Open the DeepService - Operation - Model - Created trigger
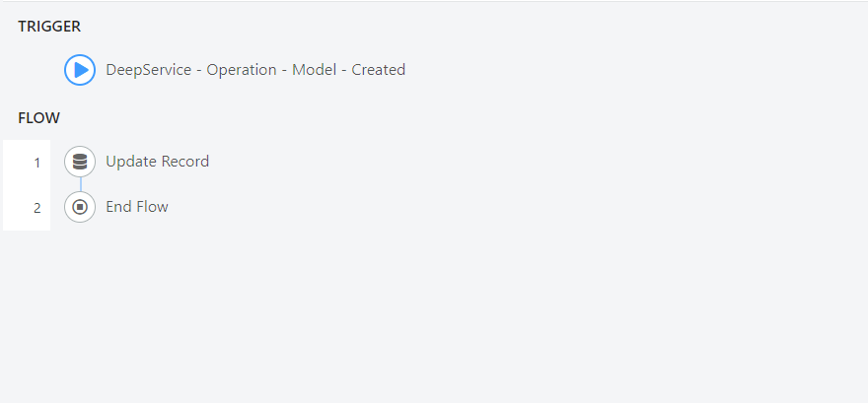The image size is (868, 403). [255, 70]
